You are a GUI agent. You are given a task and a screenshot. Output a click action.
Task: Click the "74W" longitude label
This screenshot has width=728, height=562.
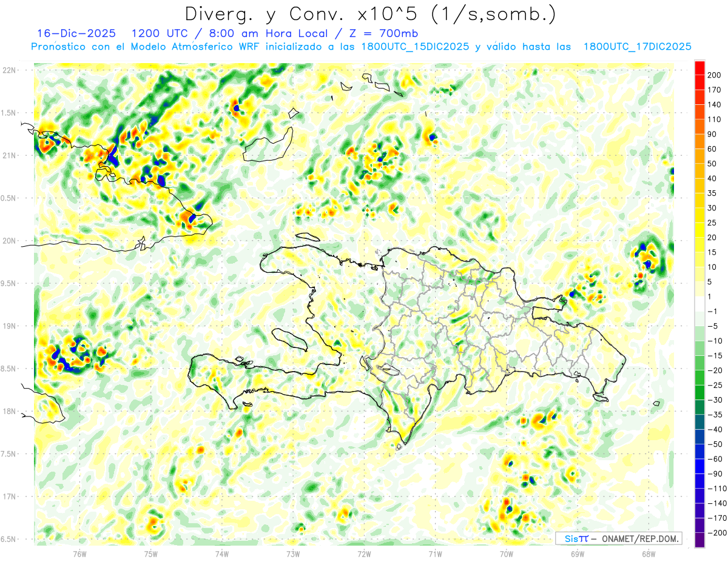click(x=222, y=554)
